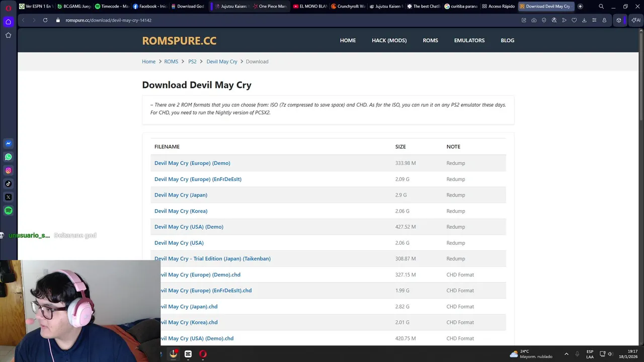The height and width of the screenshot is (362, 644).
Task: Switch to the Crunchyroll tab
Action: click(x=348, y=7)
